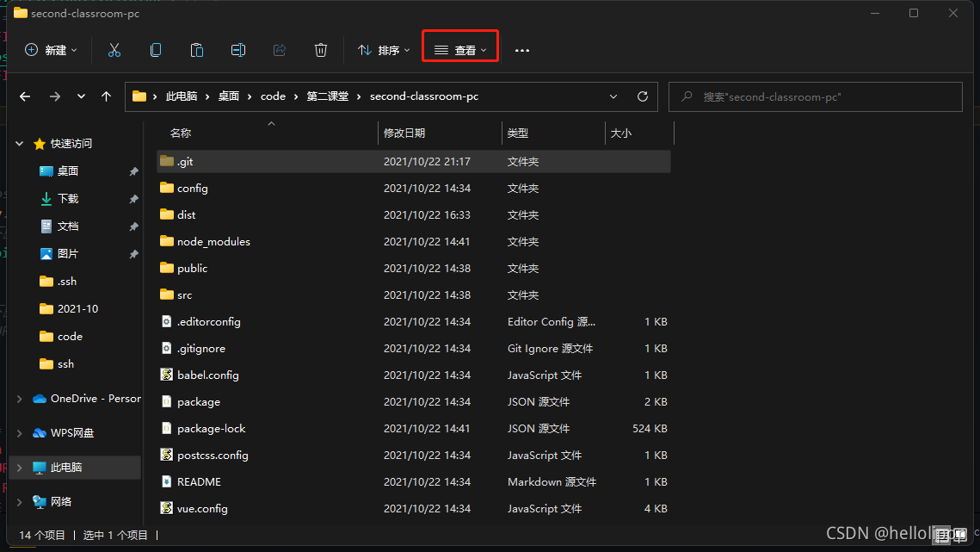Click the Rename icon in toolbar
980x552 pixels.
pos(238,50)
